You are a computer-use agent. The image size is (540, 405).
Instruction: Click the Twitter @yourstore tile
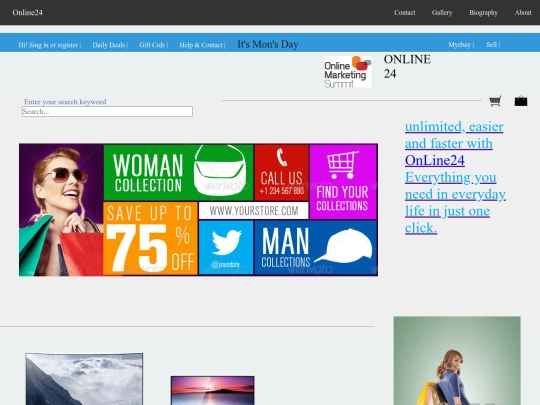click(226, 247)
